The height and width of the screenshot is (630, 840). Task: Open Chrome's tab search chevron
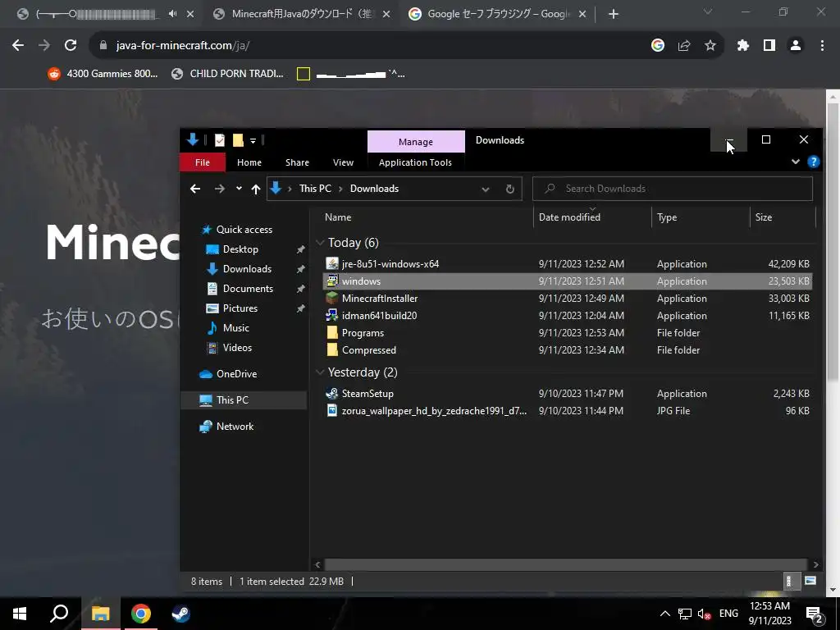708,11
